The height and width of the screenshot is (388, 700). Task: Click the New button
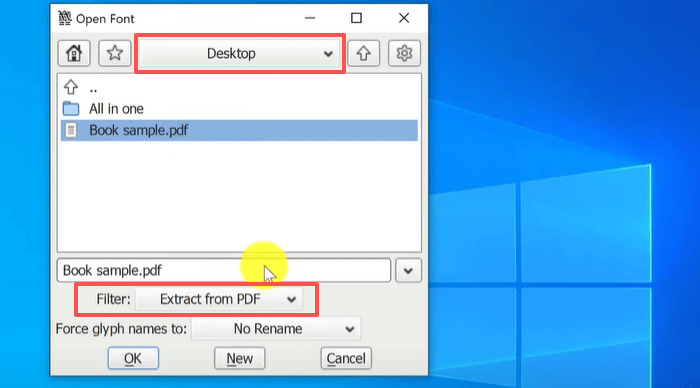[240, 358]
